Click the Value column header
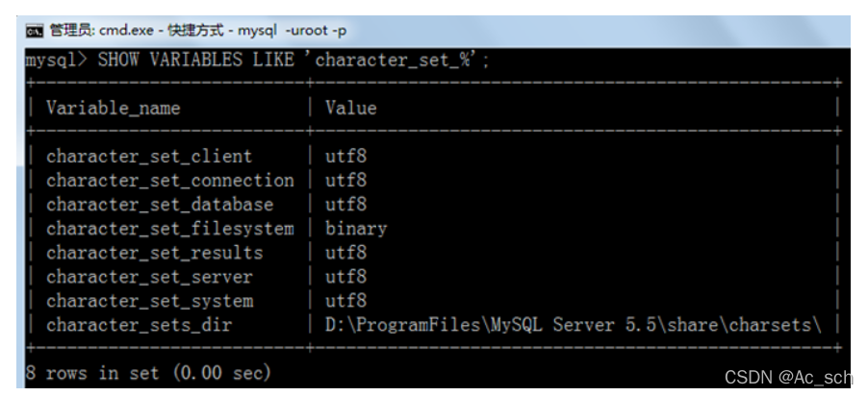This screenshot has width=868, height=396. [350, 108]
